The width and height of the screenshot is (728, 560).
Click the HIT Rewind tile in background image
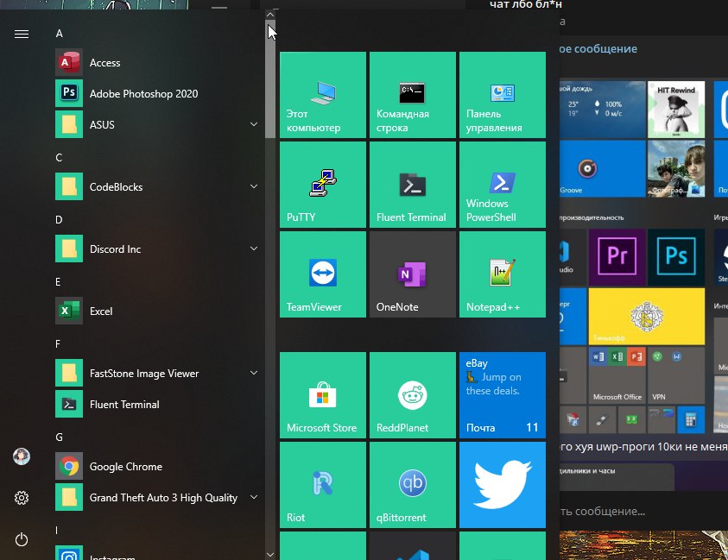tap(676, 110)
